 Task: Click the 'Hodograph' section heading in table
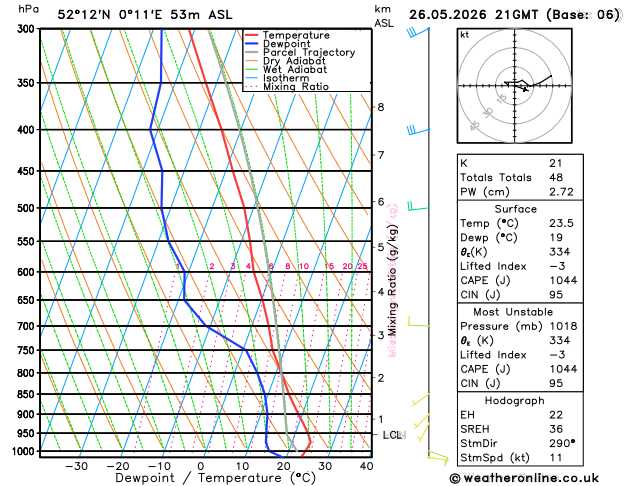coord(515,401)
